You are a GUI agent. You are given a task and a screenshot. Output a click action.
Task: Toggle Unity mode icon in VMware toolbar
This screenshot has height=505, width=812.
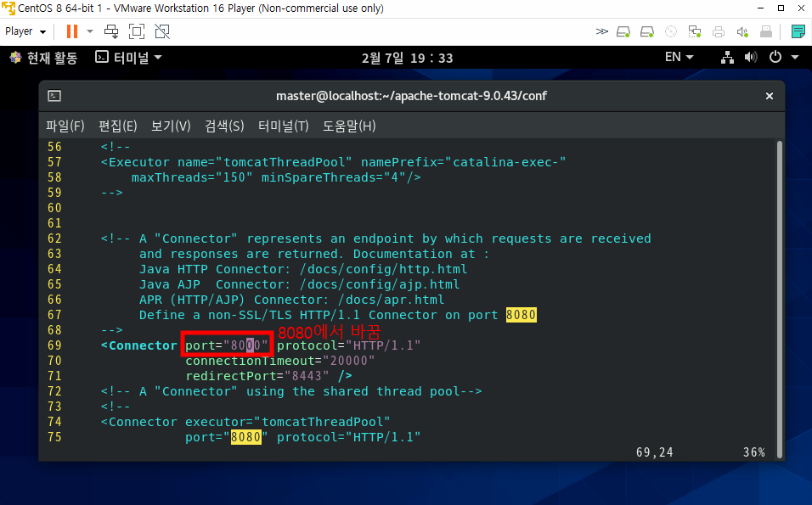pos(162,31)
